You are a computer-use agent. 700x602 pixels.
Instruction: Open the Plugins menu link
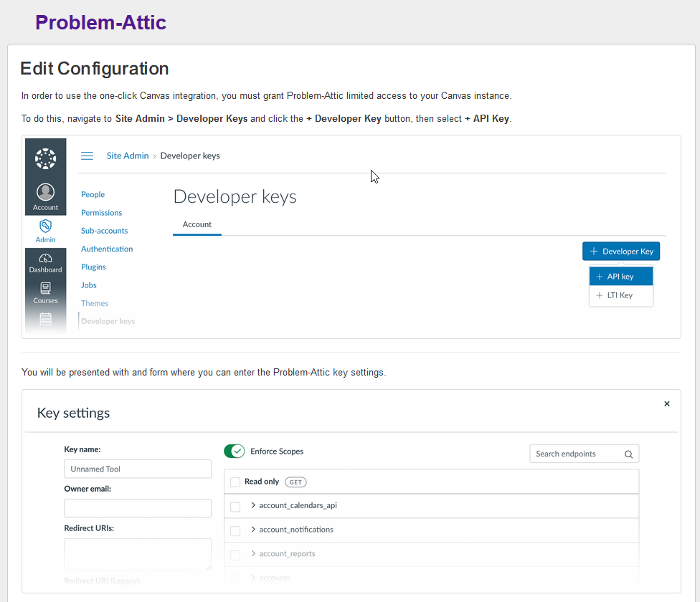click(x=93, y=267)
